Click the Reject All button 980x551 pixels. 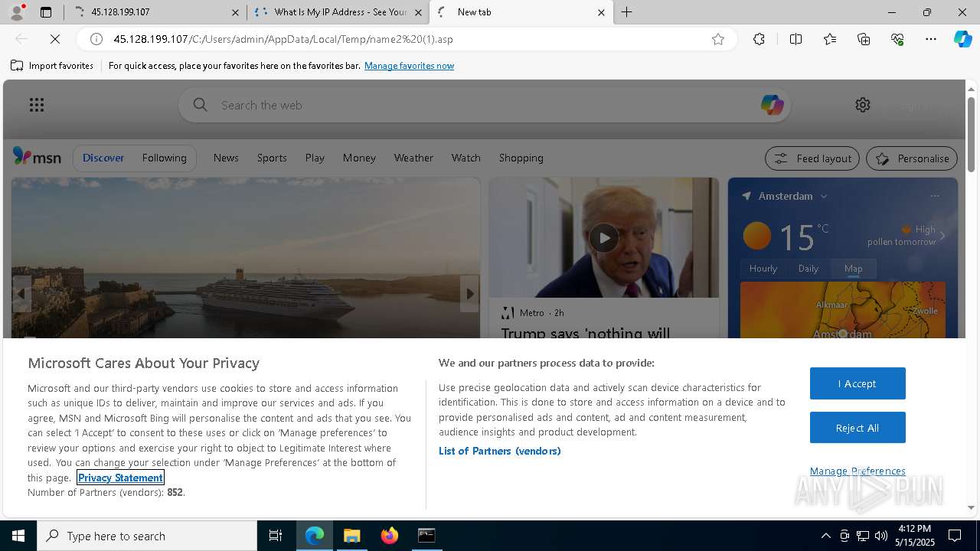[x=857, y=428]
